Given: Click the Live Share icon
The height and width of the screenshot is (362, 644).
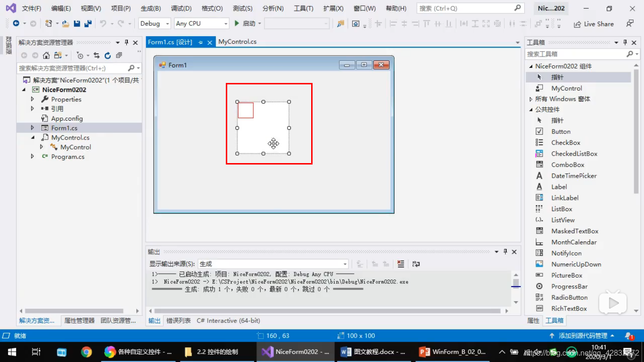Looking at the screenshot, I should pyautogui.click(x=593, y=24).
